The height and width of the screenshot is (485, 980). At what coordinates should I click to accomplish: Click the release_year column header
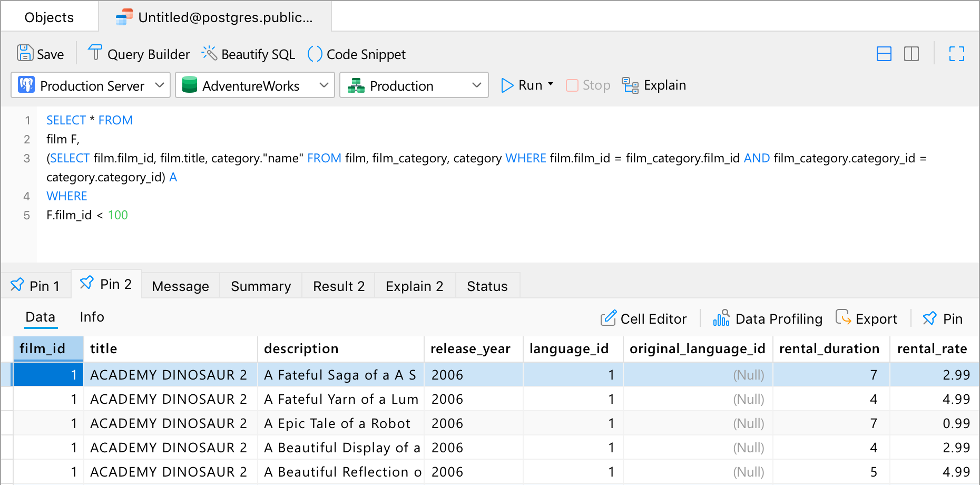[x=474, y=348]
